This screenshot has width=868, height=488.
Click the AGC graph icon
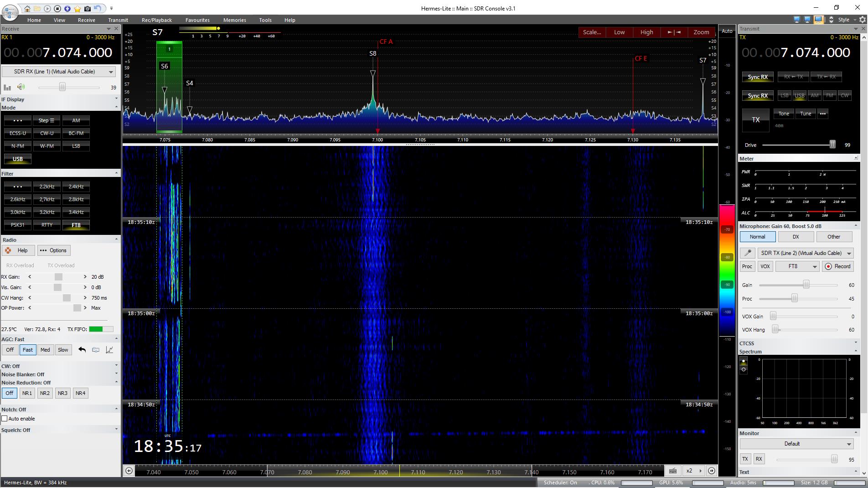pos(109,350)
